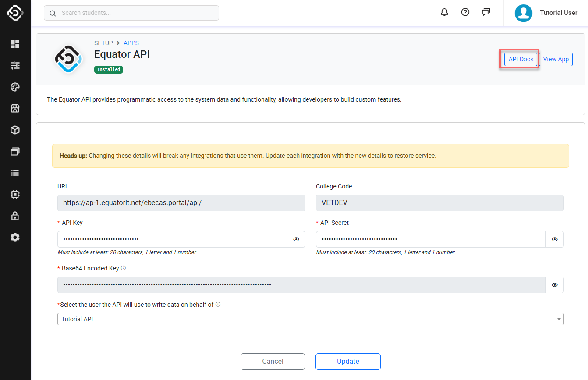
Task: Show the API Secret with eye icon
Action: point(555,239)
